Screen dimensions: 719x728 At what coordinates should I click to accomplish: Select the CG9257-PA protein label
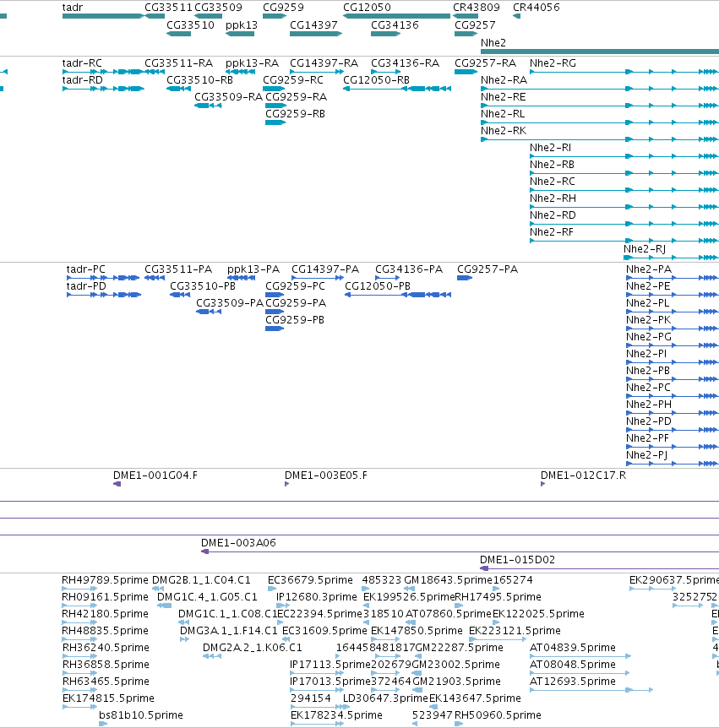[488, 269]
